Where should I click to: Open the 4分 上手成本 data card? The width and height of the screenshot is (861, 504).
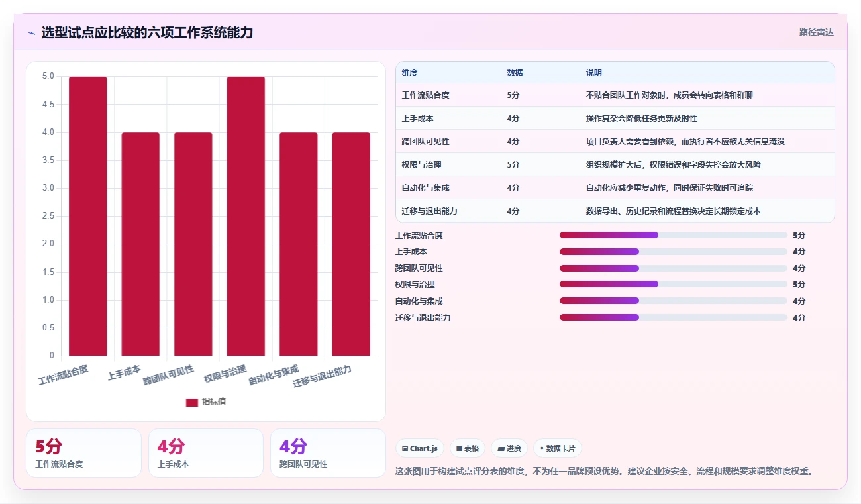(x=206, y=453)
